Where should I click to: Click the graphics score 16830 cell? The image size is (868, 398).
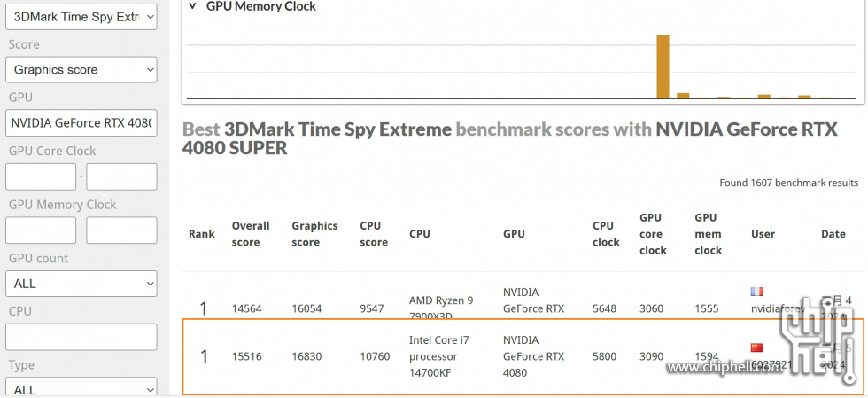click(306, 356)
